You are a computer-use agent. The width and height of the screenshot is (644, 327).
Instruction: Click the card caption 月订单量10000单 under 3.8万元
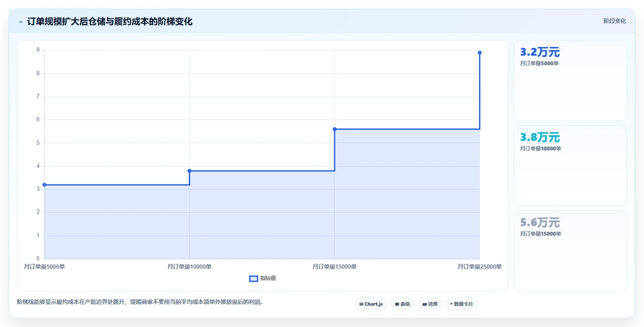click(540, 149)
